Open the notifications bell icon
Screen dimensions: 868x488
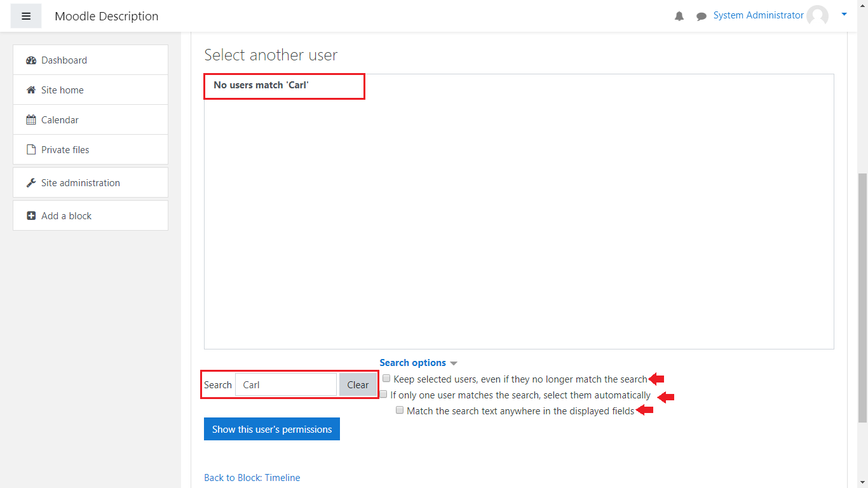[x=679, y=17]
